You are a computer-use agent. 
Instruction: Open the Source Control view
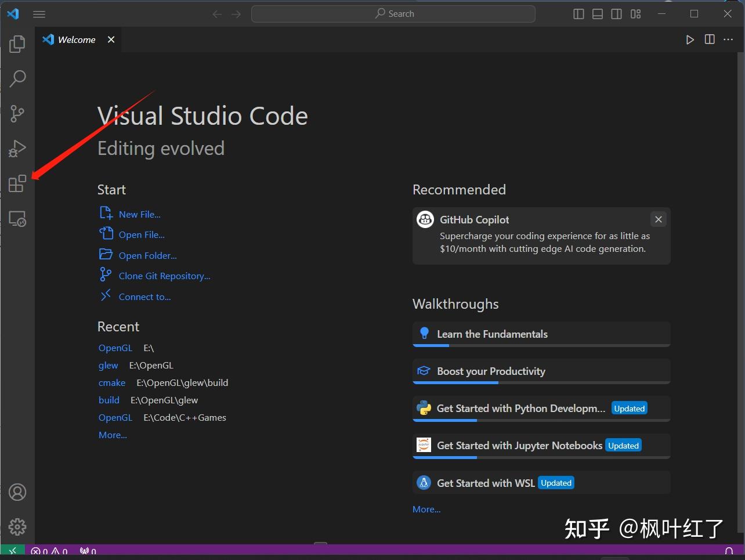(17, 114)
